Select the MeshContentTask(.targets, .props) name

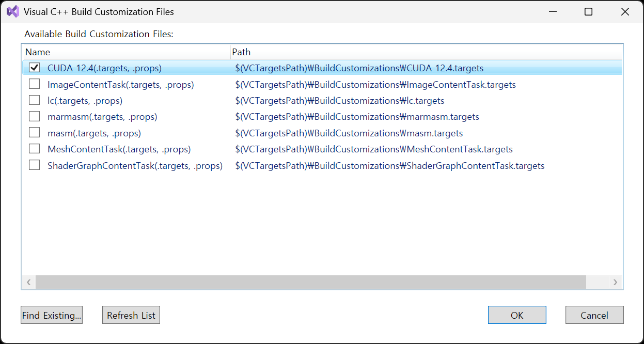coord(119,149)
